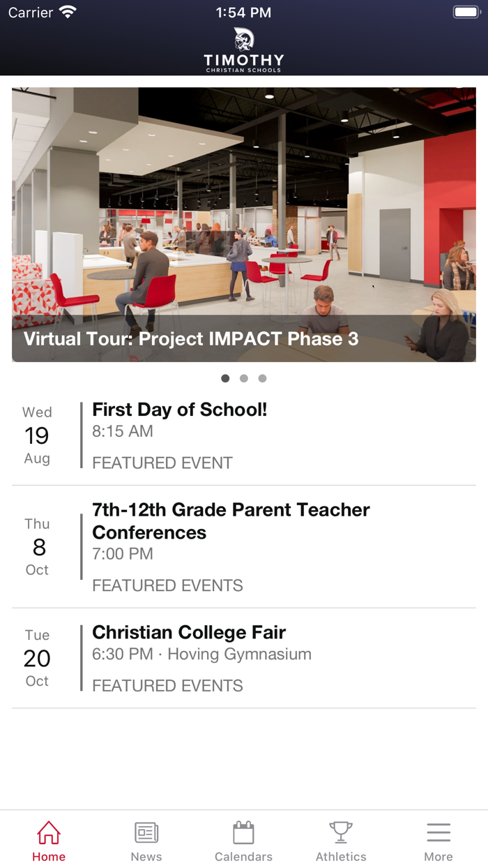488x868 pixels.
Task: Switch to the Calendars tab
Action: [x=243, y=839]
